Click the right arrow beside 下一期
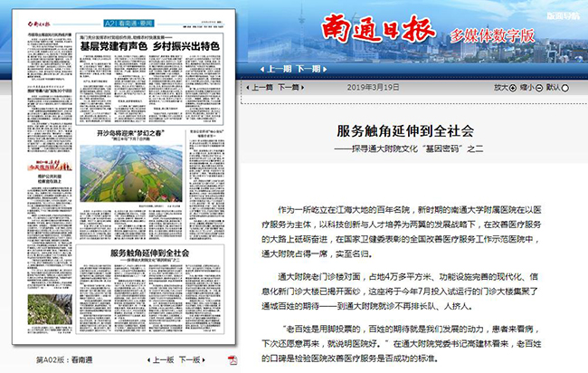588x373 pixels. [325, 69]
